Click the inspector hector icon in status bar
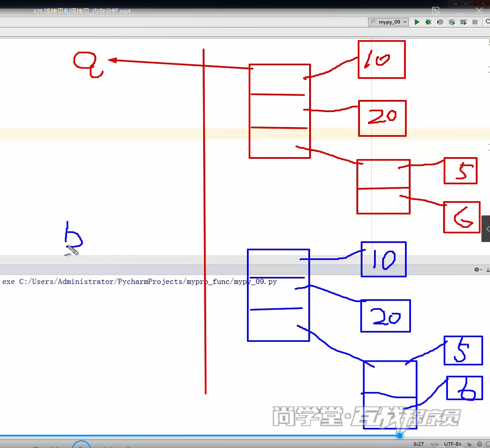 [479, 444]
